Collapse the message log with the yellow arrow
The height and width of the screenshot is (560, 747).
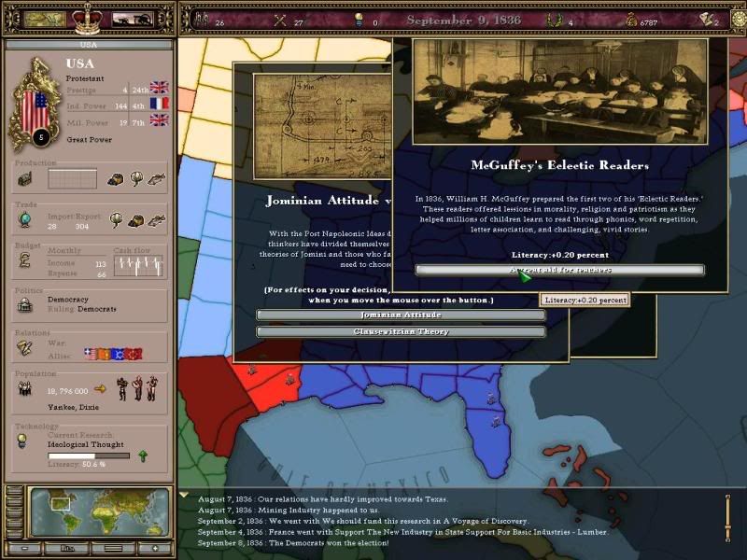(184, 496)
